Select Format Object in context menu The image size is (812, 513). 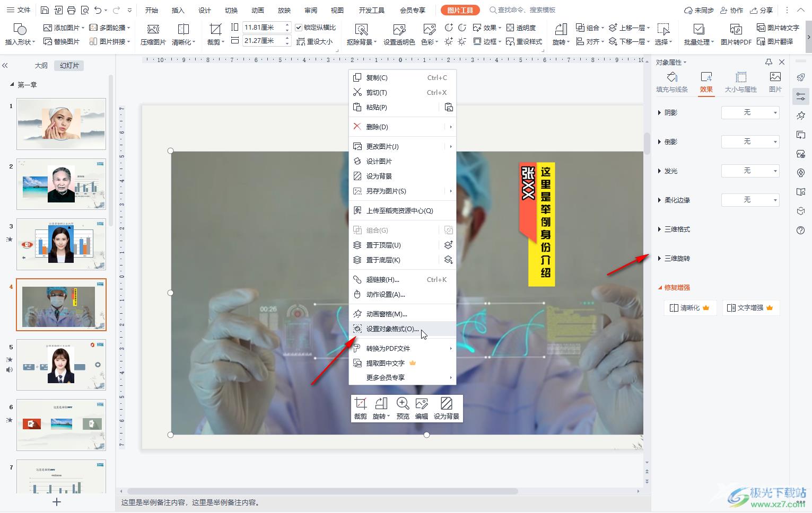coord(403,329)
